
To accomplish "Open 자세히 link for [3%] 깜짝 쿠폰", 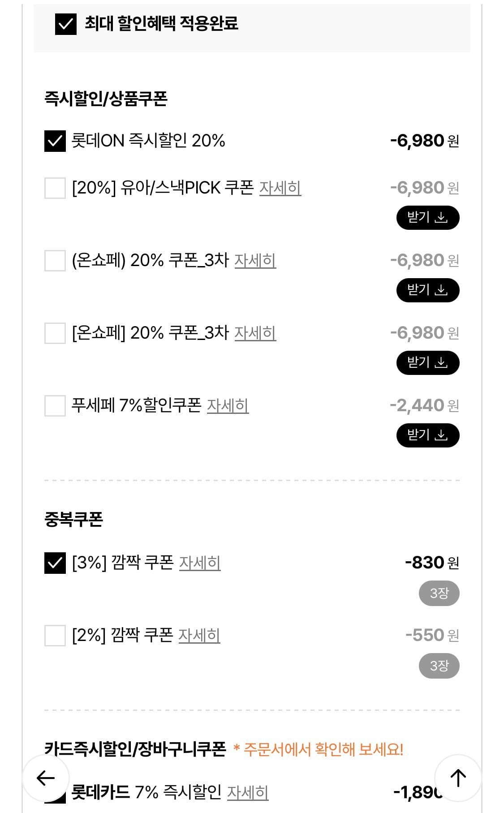I will [200, 563].
